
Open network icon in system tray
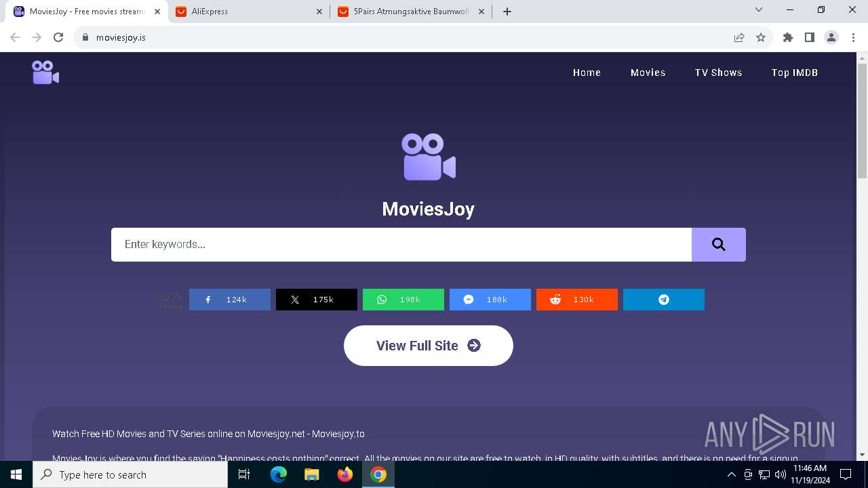pos(764,474)
